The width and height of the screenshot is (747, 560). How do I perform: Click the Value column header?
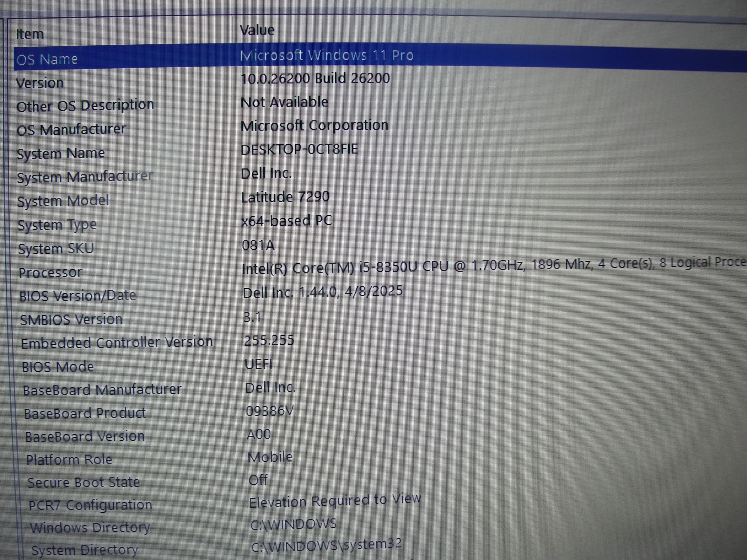click(257, 30)
